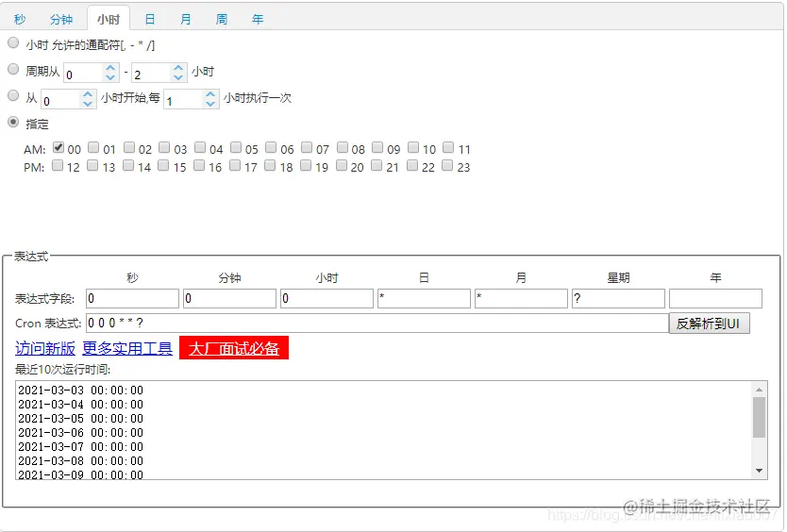Check the 04 hour checkbox
Viewport: 787px width, 532px height.
pos(200,147)
